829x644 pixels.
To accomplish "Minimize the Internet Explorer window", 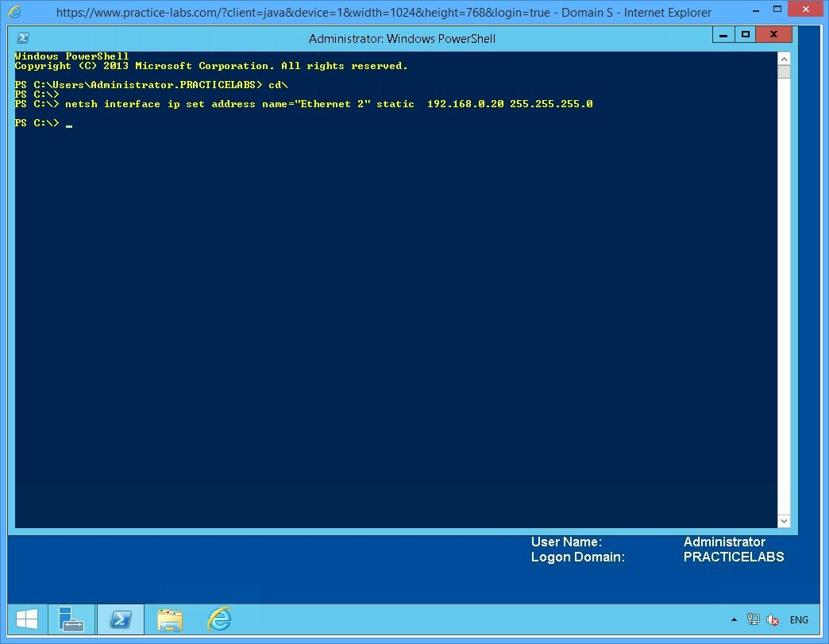I will (756, 9).
